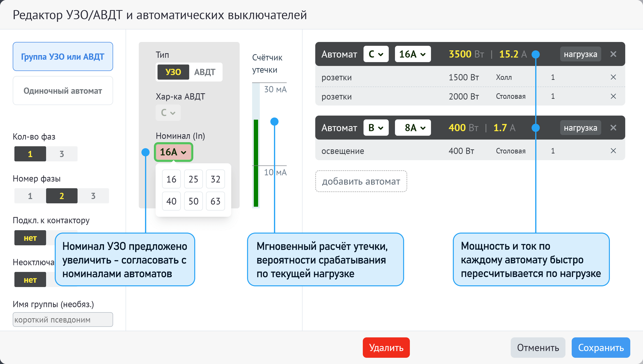Click the green leakage level bar
The height and width of the screenshot is (364, 643).
[256, 163]
